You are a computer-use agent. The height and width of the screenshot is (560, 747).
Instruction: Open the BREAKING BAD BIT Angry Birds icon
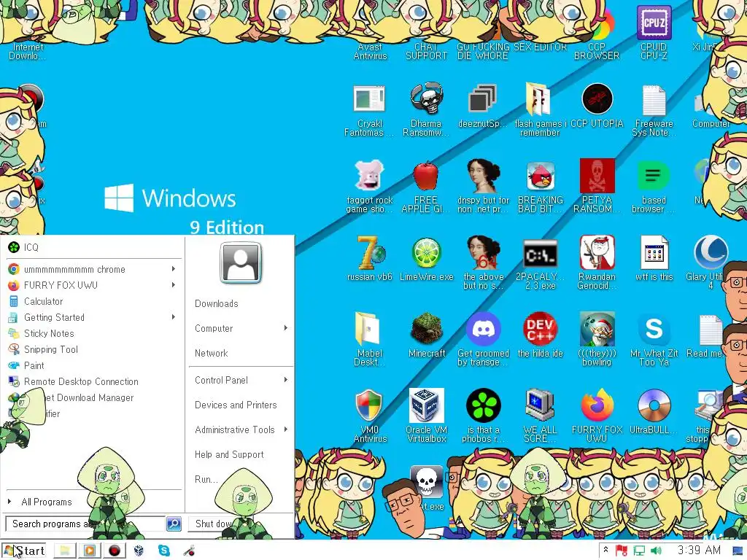[541, 176]
